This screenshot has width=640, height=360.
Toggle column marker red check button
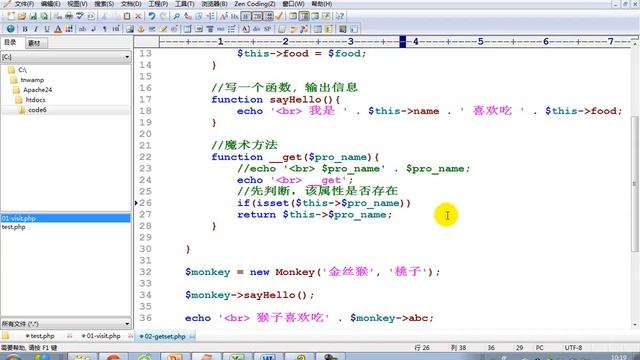point(280,16)
